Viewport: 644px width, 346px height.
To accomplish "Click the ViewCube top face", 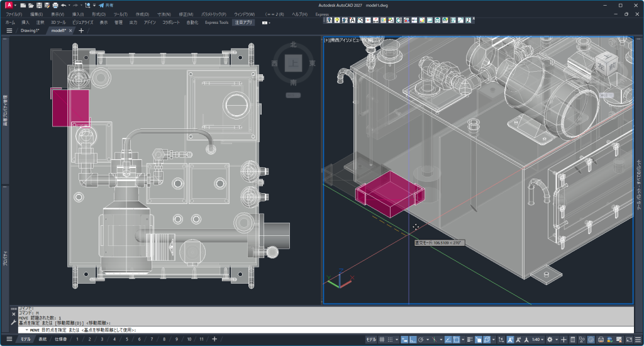I will pos(293,63).
